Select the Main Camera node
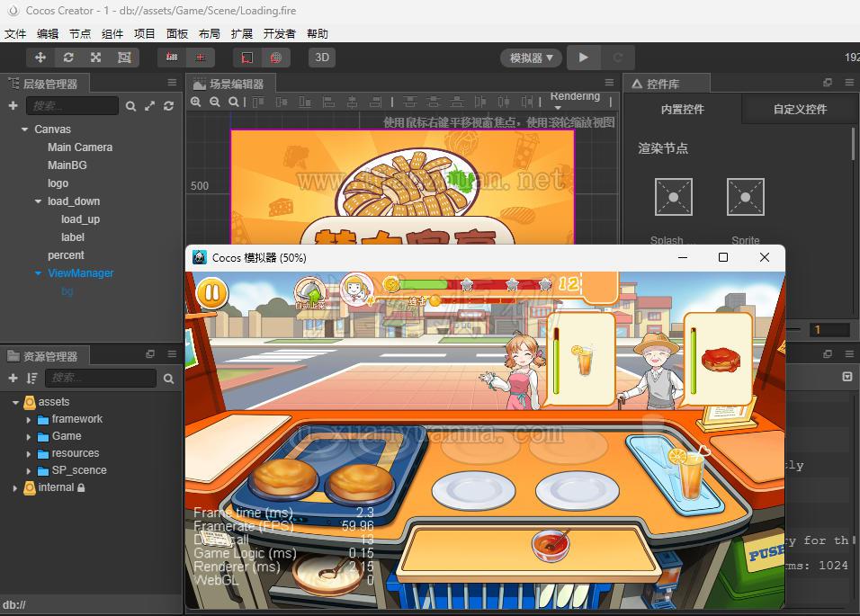The height and width of the screenshot is (616, 860). tap(80, 147)
